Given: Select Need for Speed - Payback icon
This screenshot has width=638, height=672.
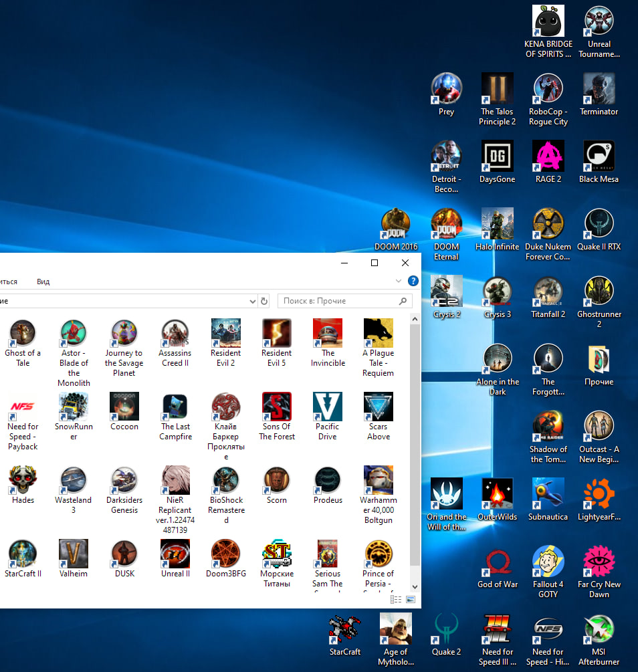Looking at the screenshot, I should pyautogui.click(x=23, y=407).
